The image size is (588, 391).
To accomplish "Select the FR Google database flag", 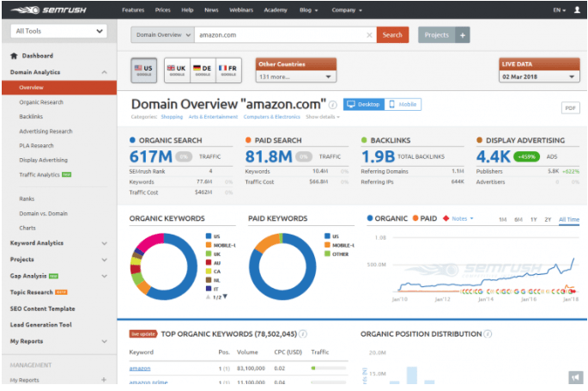I will 228,70.
